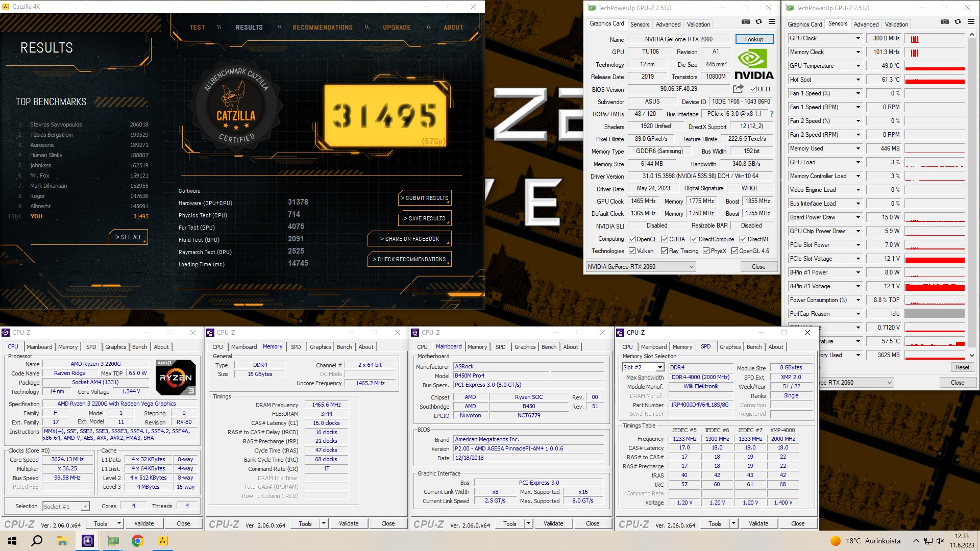Click the GPU-Z Sensors window title icon
This screenshot has height=551, width=980.
(x=790, y=8)
